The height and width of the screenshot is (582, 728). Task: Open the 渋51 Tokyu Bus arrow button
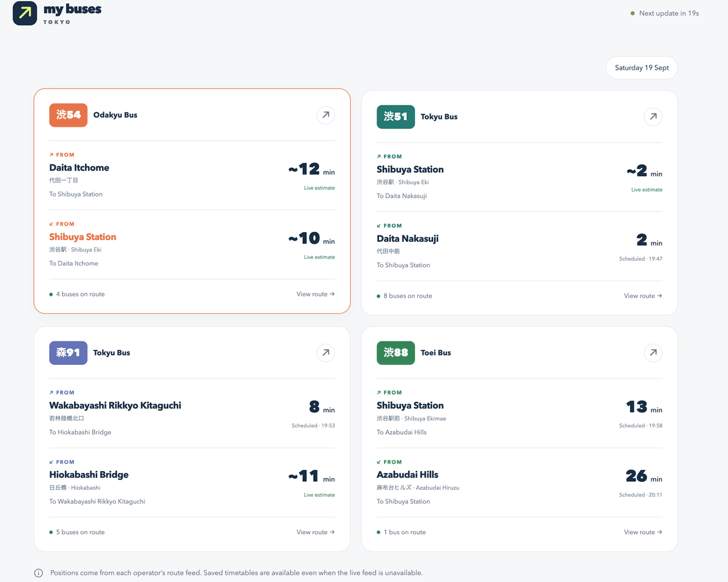(x=653, y=116)
